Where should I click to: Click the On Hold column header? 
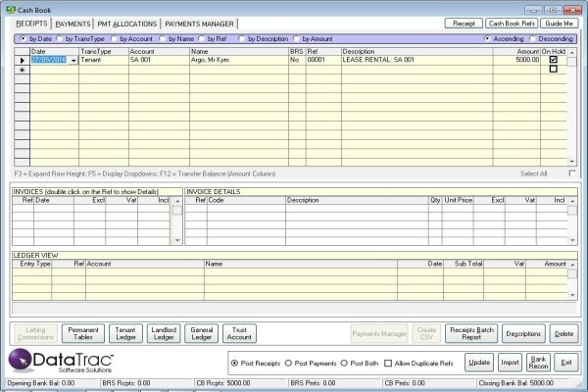(x=554, y=51)
